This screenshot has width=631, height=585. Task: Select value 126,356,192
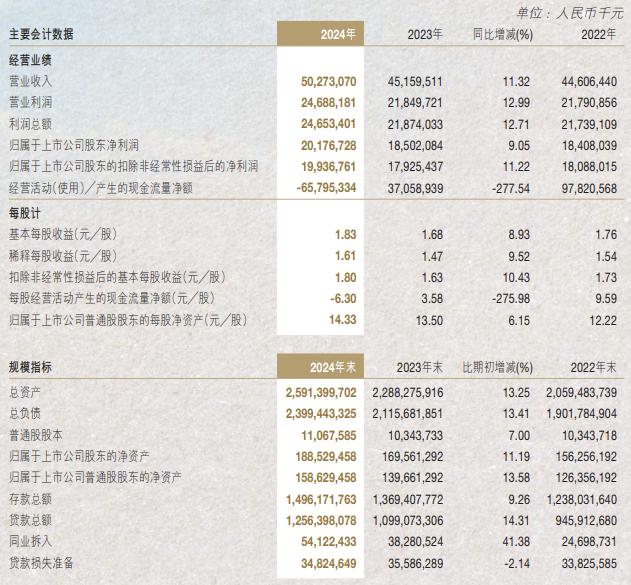pos(587,478)
